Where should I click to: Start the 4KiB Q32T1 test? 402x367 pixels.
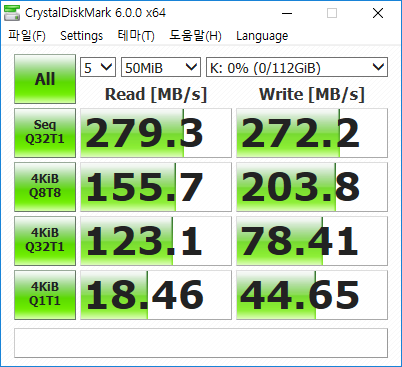click(45, 241)
